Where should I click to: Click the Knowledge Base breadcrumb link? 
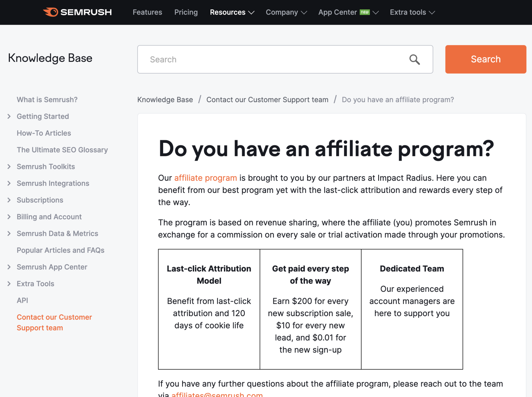(165, 100)
